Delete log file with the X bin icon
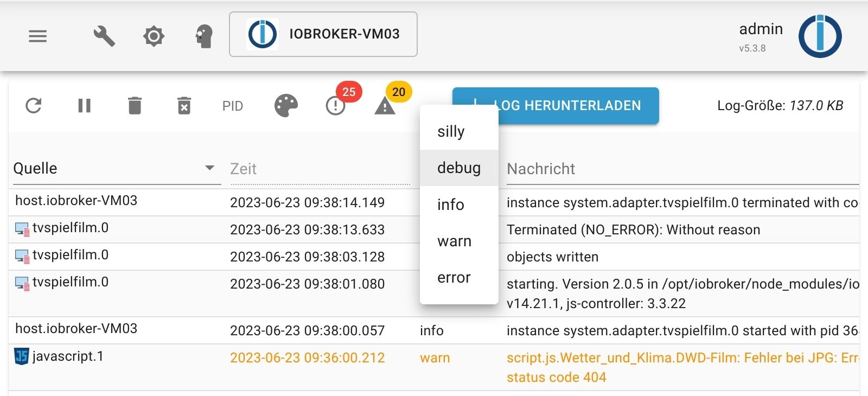868x396 pixels. [x=184, y=106]
